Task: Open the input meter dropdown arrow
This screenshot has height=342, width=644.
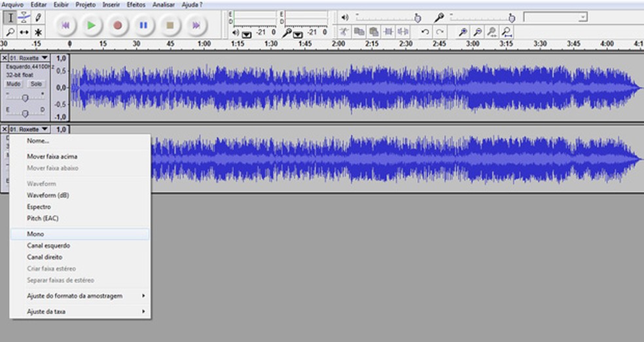Action: 298,35
